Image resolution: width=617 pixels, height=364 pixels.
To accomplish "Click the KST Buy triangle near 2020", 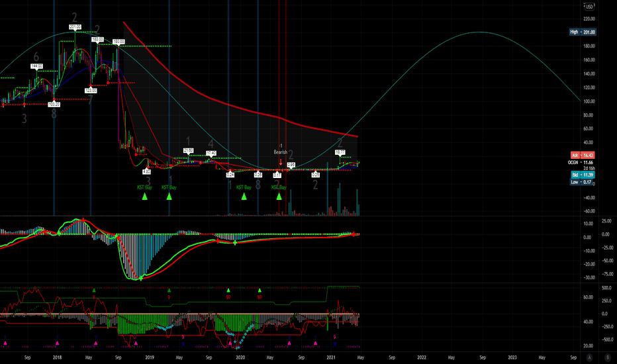I will pos(244,197).
